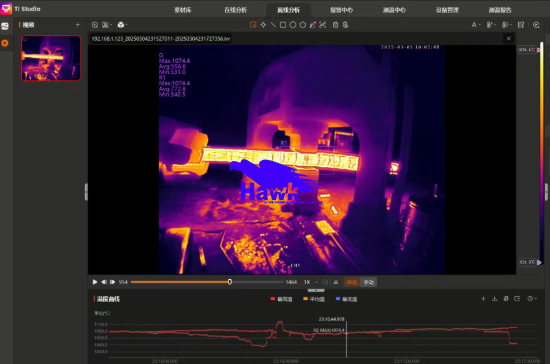The width and height of the screenshot is (550, 364).
Task: Download the temperature curve data
Action: (495, 299)
